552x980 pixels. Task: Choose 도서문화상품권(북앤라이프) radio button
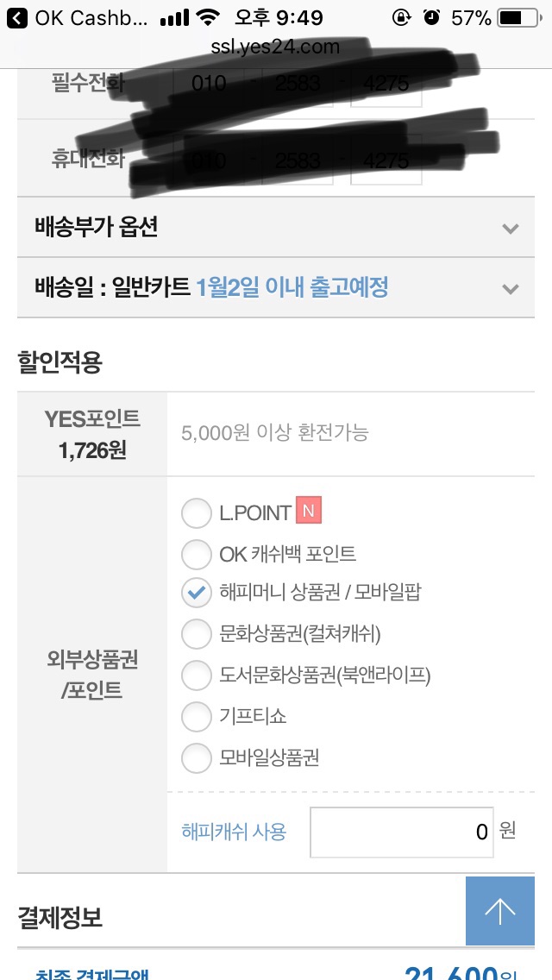tap(197, 675)
